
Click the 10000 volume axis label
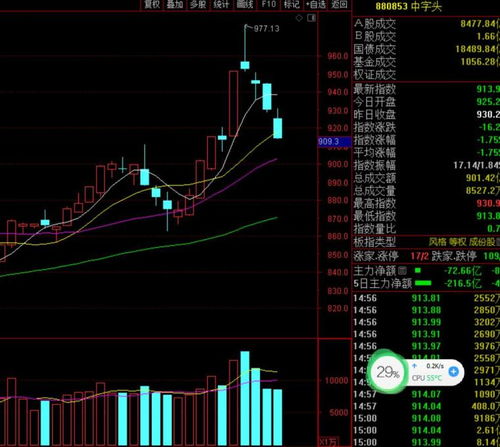pos(336,380)
